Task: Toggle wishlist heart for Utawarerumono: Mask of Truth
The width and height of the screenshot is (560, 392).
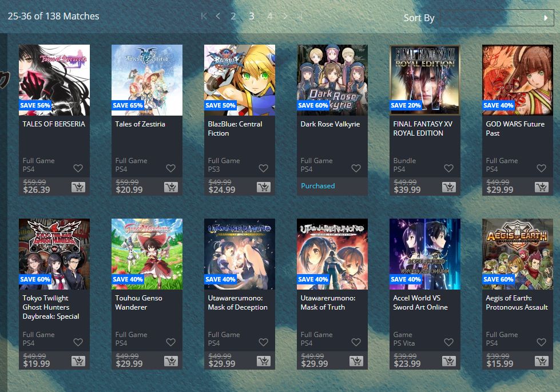Action: (x=356, y=342)
